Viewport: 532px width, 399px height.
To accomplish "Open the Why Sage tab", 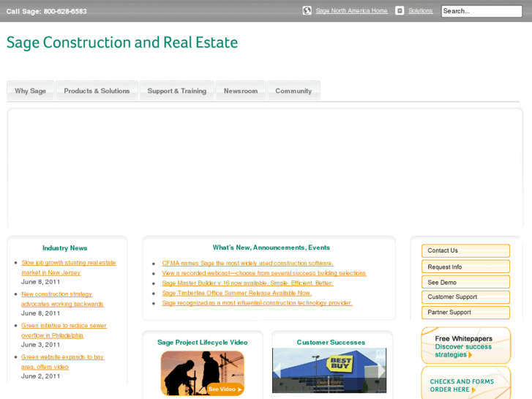I will pos(31,91).
